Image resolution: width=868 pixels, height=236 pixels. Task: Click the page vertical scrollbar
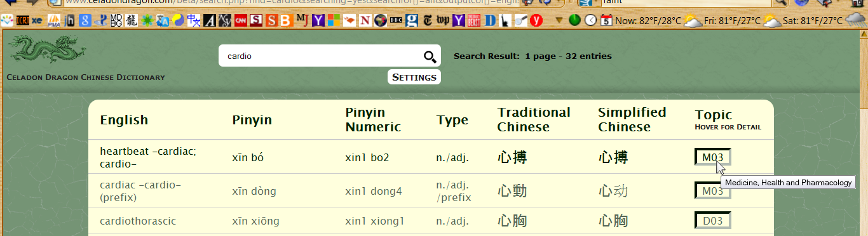pos(864,133)
